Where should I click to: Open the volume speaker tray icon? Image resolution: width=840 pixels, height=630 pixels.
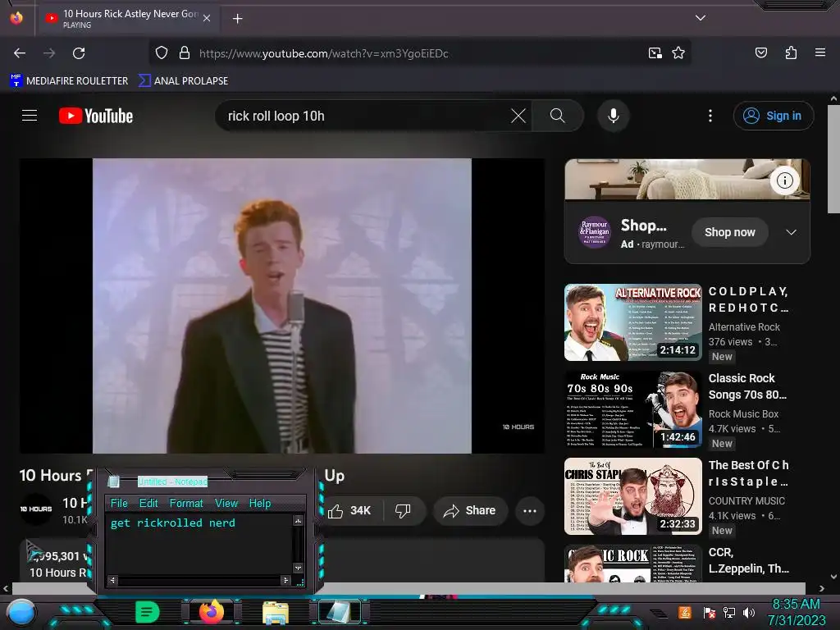749,612
